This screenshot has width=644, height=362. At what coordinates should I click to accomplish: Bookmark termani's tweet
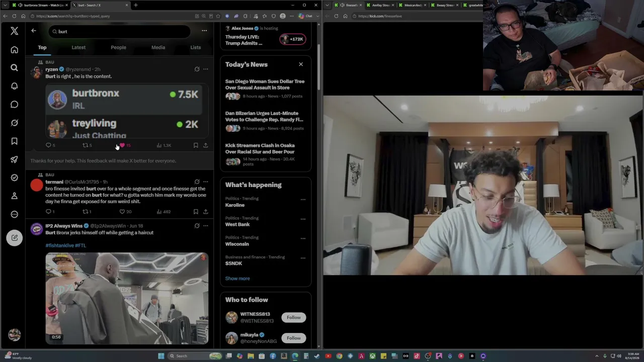pos(196,212)
